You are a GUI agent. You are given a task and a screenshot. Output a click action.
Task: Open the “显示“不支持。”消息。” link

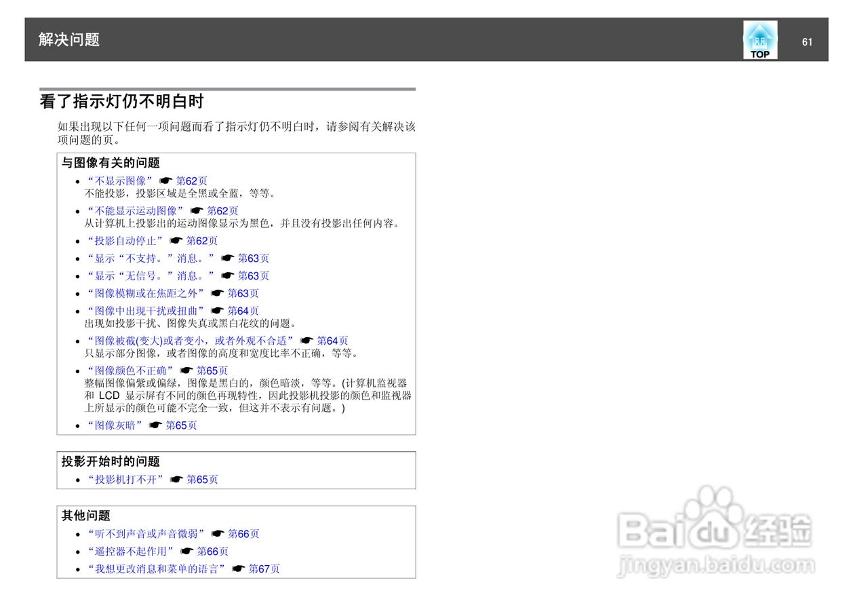[x=151, y=258]
